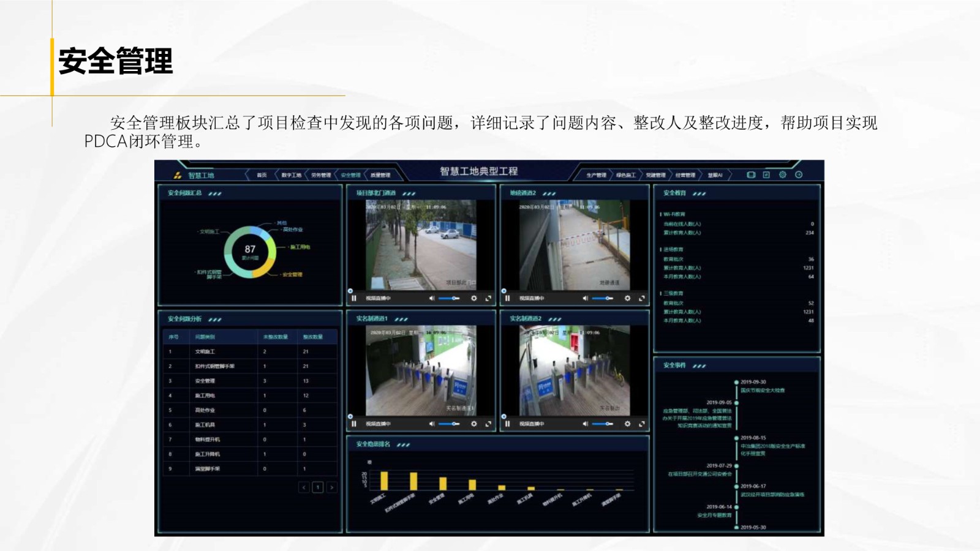The image size is (980, 551).
Task: Select page 1 in table pagination
Action: click(317, 487)
